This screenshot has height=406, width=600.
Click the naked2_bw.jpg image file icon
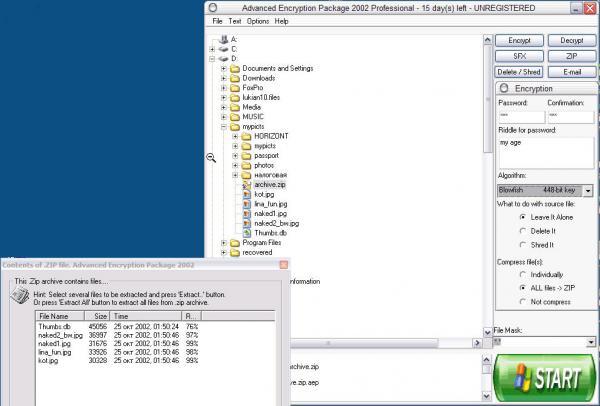coord(247,223)
